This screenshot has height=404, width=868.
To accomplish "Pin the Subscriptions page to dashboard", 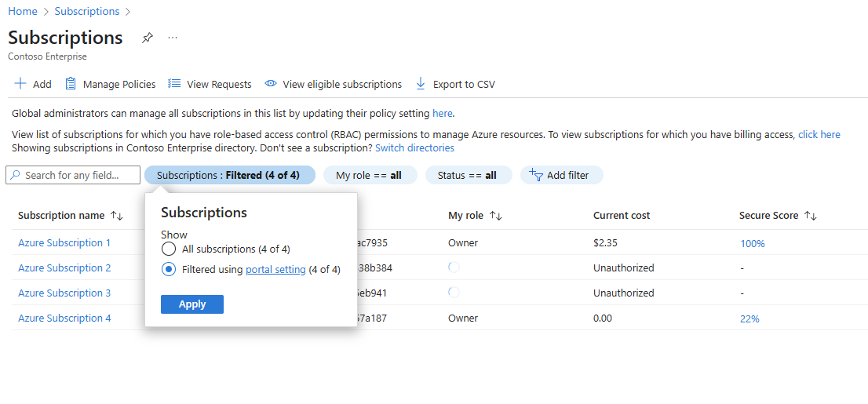I will coord(148,38).
